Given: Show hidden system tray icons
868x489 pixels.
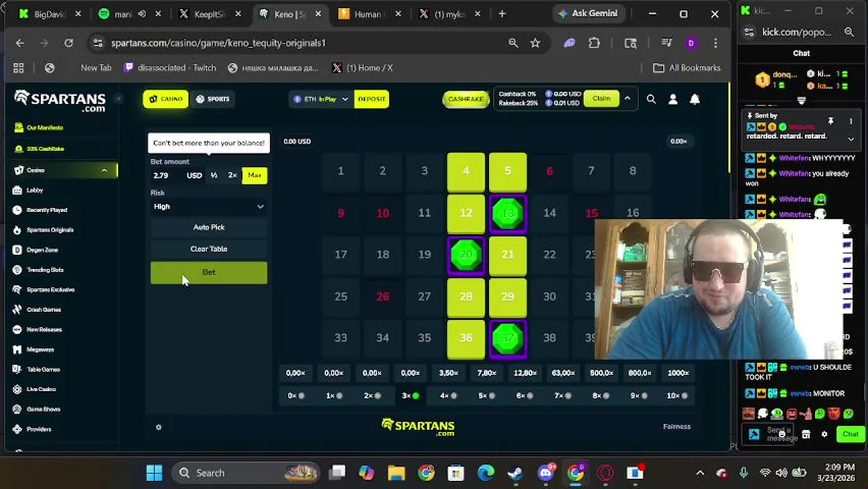Looking at the screenshot, I should pos(700,473).
